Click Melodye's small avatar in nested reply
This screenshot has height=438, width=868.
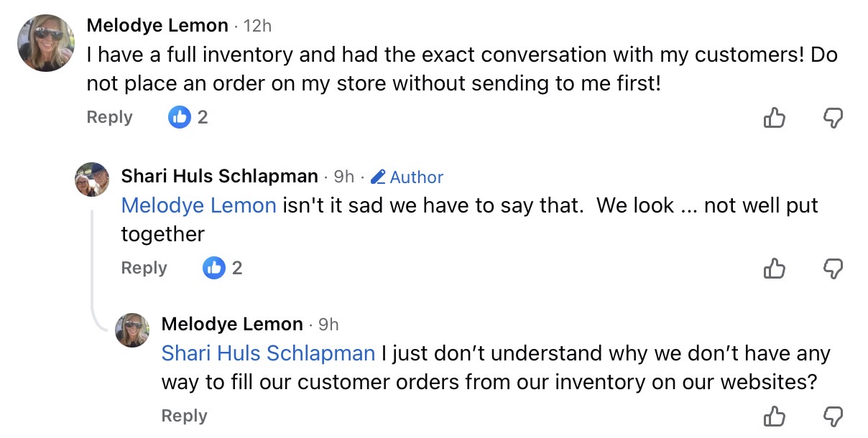132,330
